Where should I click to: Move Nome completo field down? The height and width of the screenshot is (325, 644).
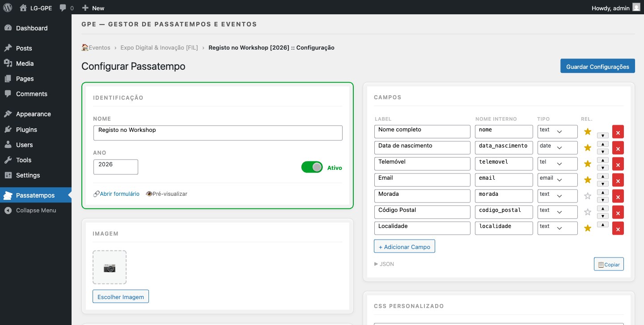click(x=603, y=135)
